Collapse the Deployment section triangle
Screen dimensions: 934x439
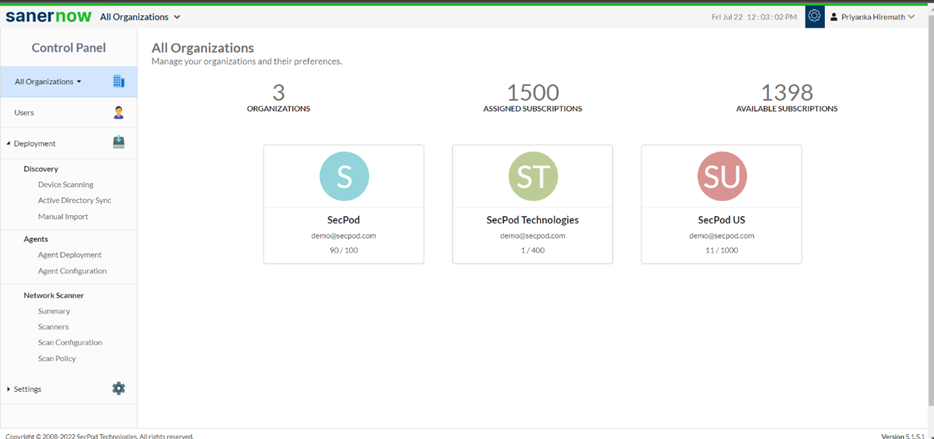[x=8, y=144]
